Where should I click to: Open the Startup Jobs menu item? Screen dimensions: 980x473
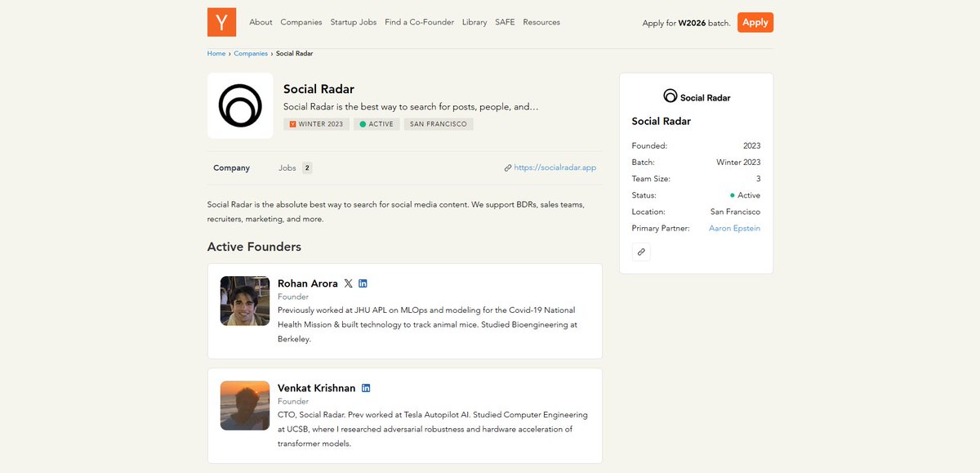353,22
